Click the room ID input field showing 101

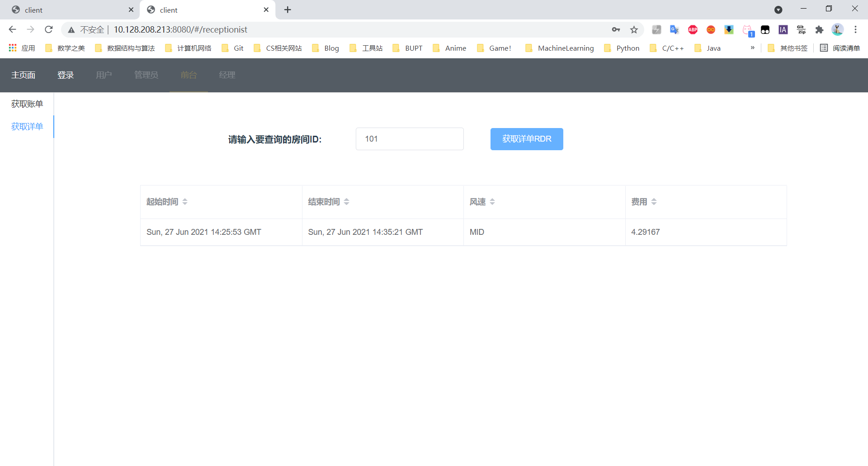tap(410, 139)
